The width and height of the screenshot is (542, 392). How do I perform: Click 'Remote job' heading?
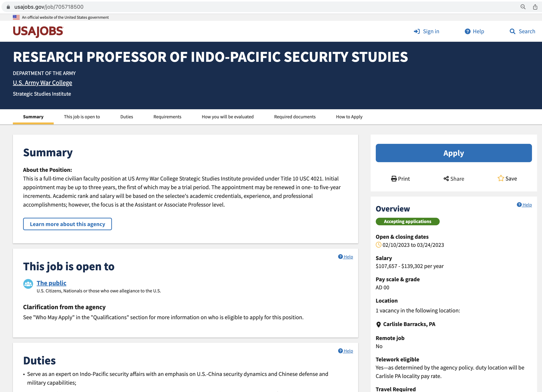pos(390,338)
